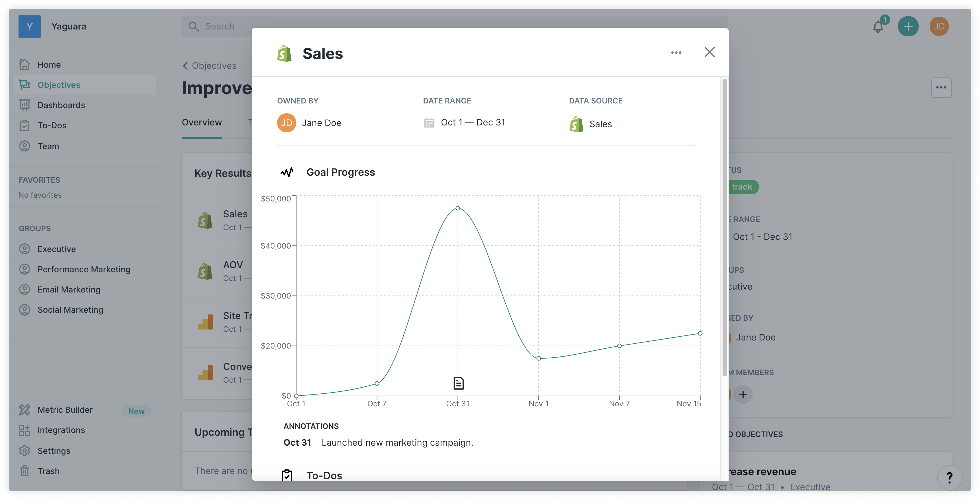Go to Dashboards page

pos(61,105)
